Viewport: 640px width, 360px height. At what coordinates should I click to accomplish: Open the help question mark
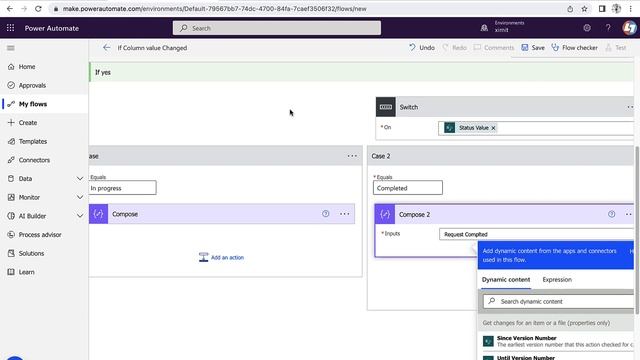coord(608,28)
